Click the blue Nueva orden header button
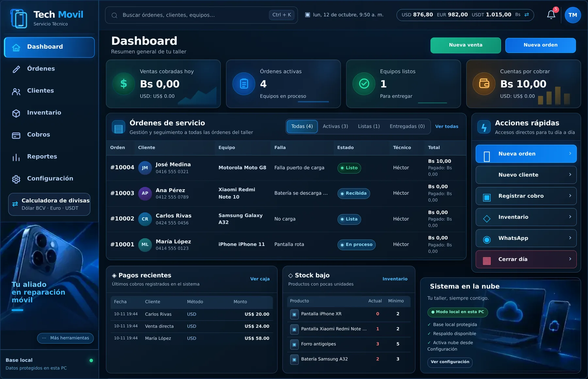Viewport: 588px width, 379px height. pyautogui.click(x=540, y=45)
